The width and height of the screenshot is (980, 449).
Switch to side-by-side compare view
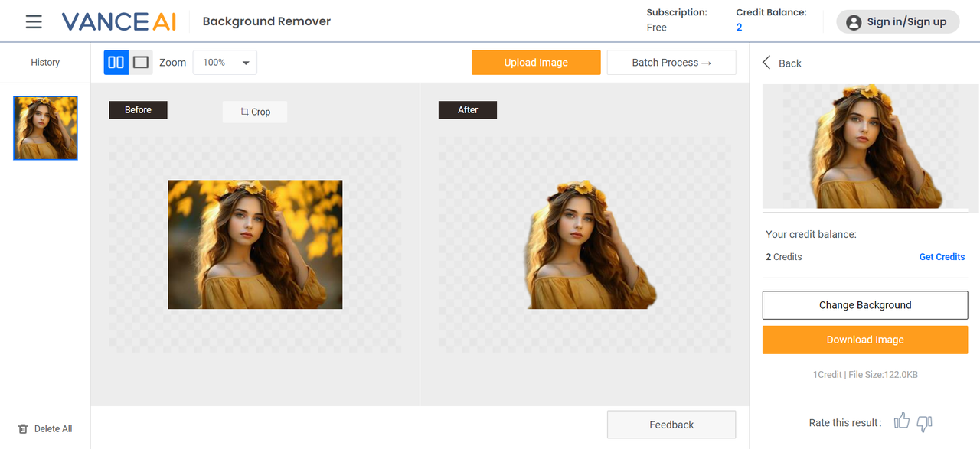tap(116, 63)
